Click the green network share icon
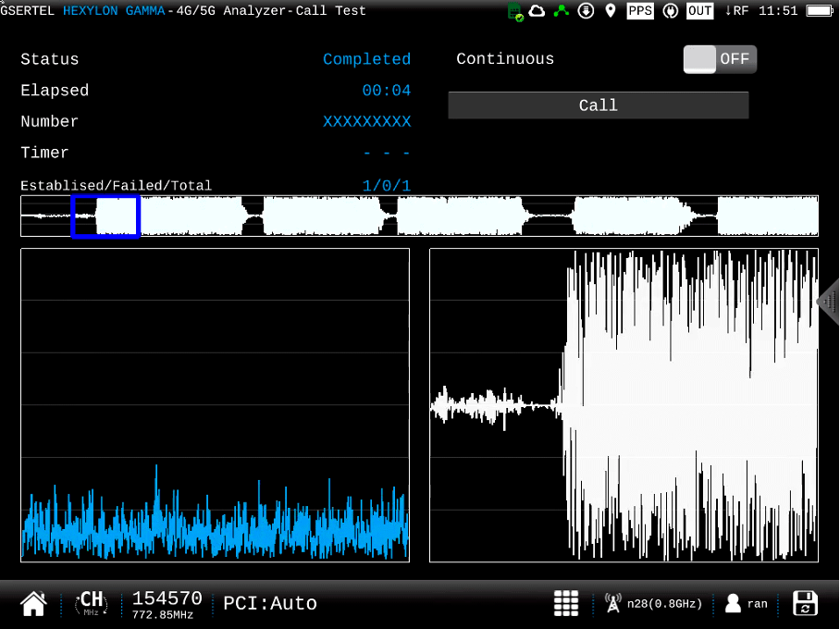 [x=561, y=11]
